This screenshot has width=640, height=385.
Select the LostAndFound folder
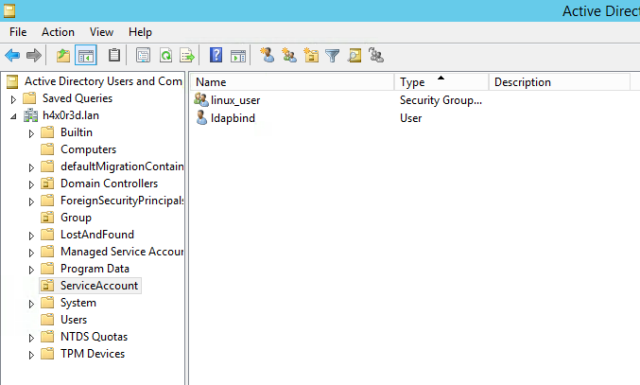97,235
